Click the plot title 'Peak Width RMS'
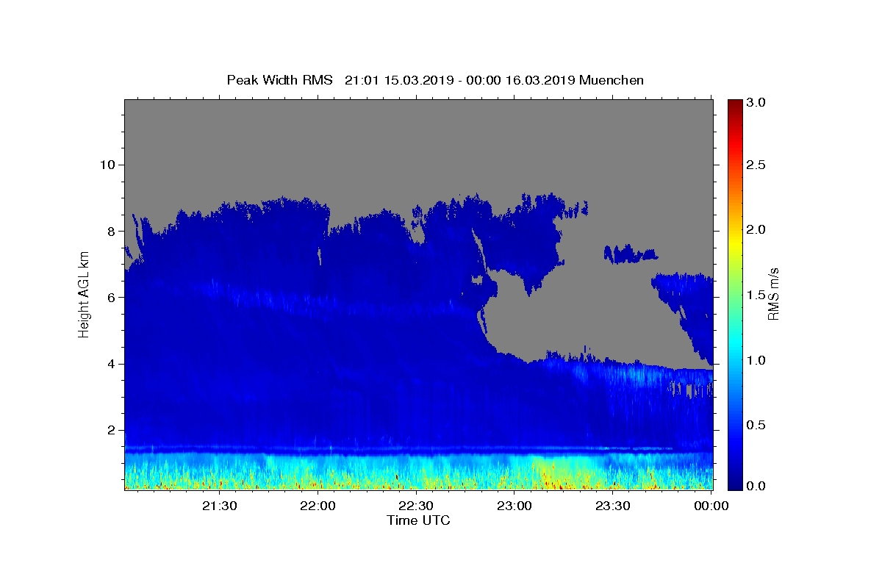Viewport: 882px width, 588px height. coord(279,80)
